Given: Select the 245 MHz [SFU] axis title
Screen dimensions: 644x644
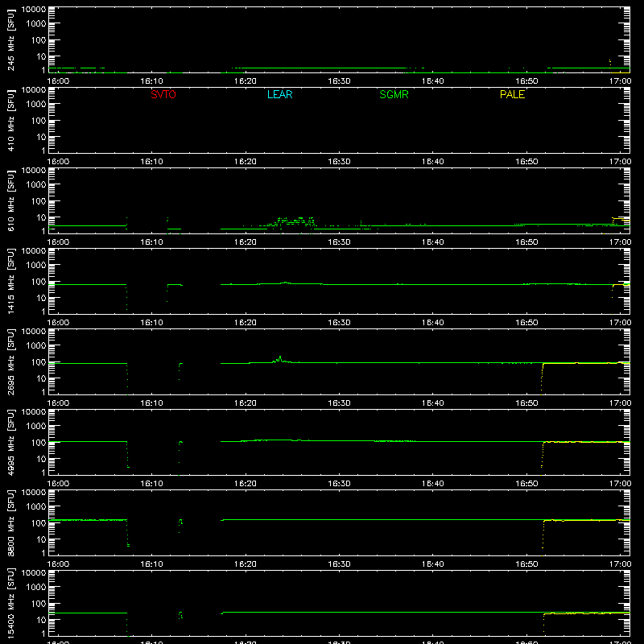Looking at the screenshot, I should (10, 39).
